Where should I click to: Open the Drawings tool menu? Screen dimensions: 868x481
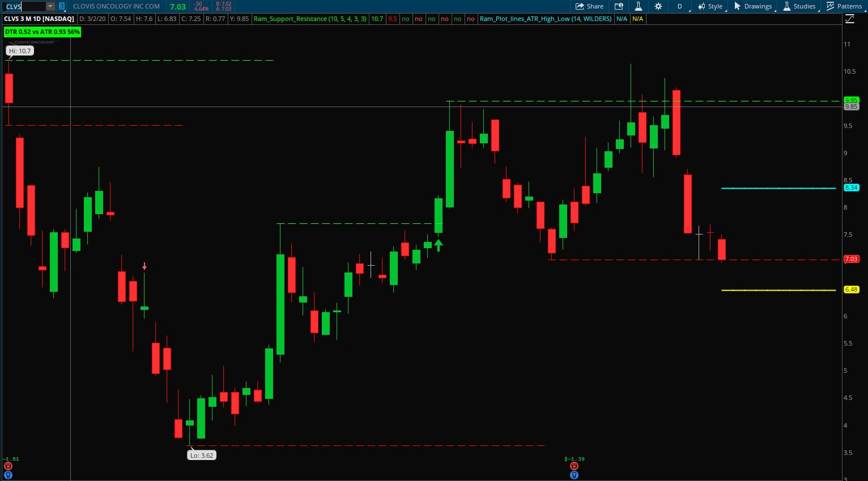(x=752, y=6)
